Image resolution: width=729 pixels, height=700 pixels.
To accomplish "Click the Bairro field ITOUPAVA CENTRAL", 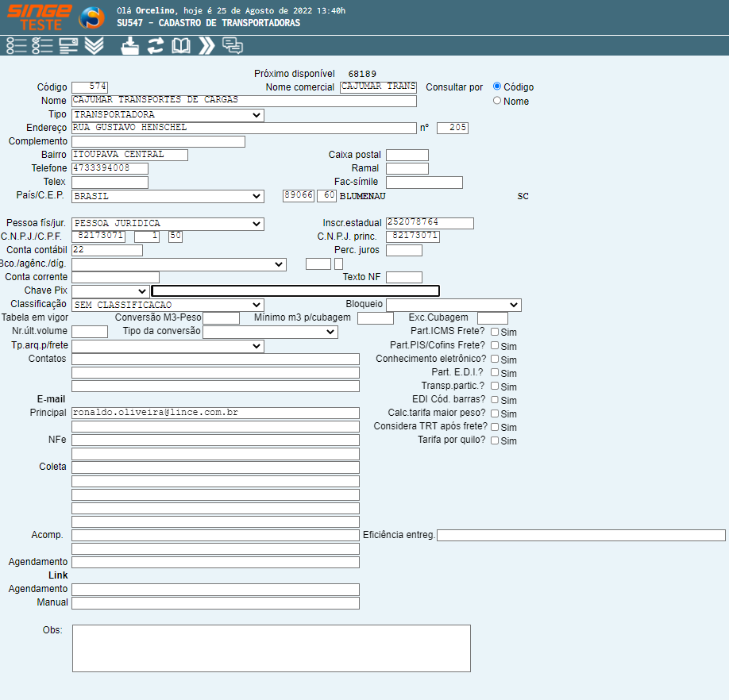I will [129, 155].
